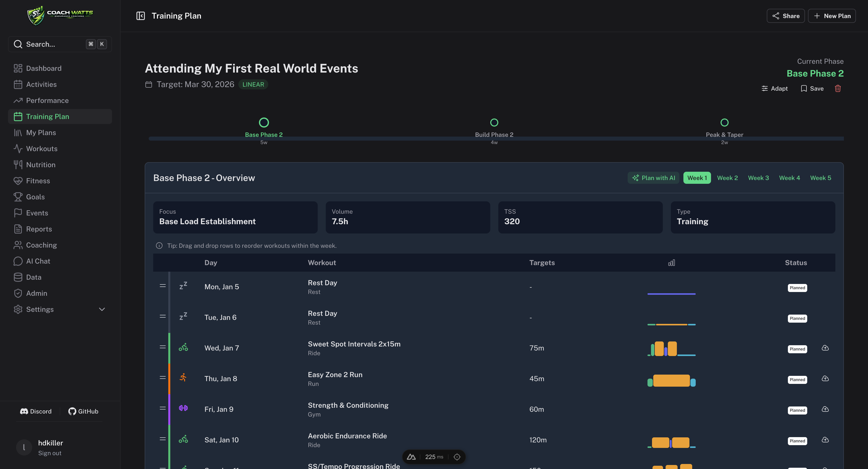
Task: Open the Discord link
Action: (36, 412)
